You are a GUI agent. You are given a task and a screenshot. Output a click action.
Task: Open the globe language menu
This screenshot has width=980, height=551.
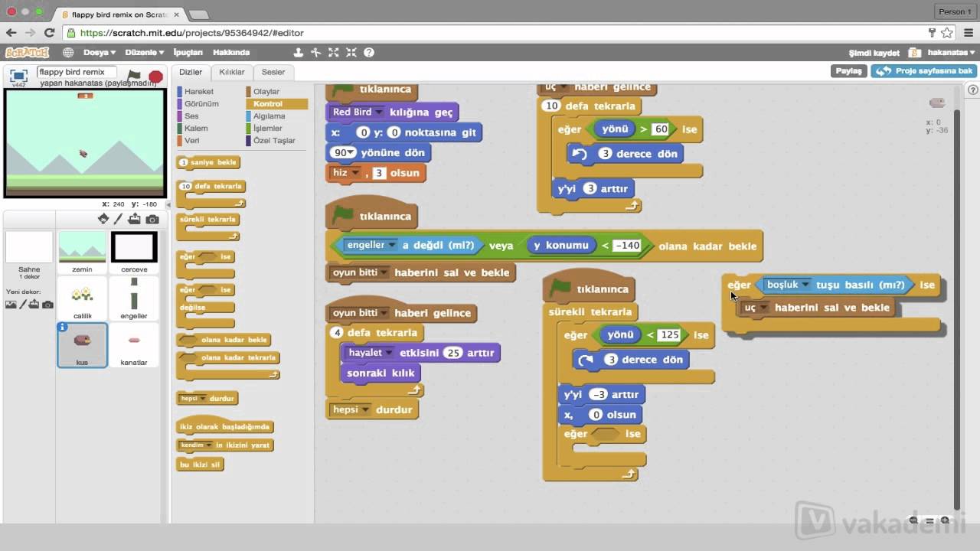(68, 53)
